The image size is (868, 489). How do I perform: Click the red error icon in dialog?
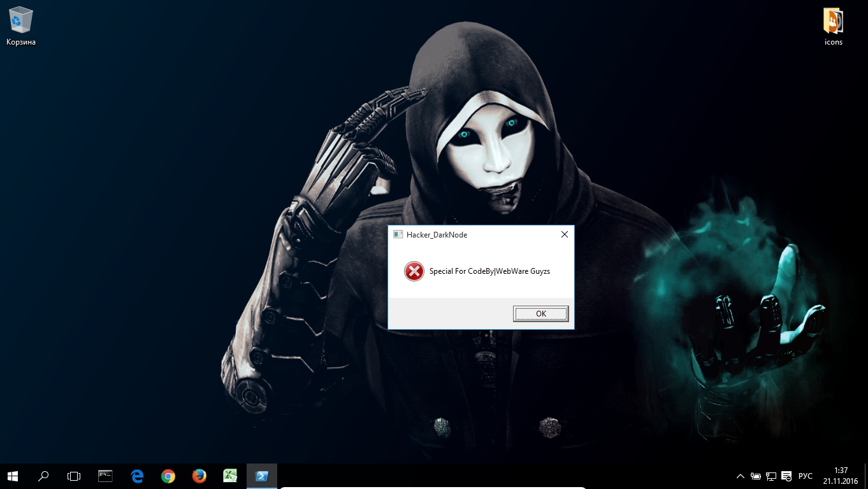[x=414, y=271]
